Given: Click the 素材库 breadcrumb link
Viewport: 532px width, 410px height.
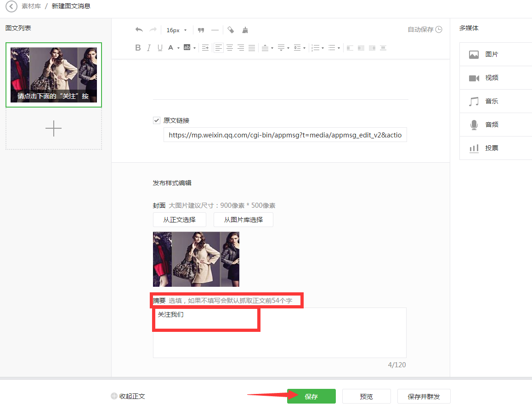Looking at the screenshot, I should click(31, 6).
